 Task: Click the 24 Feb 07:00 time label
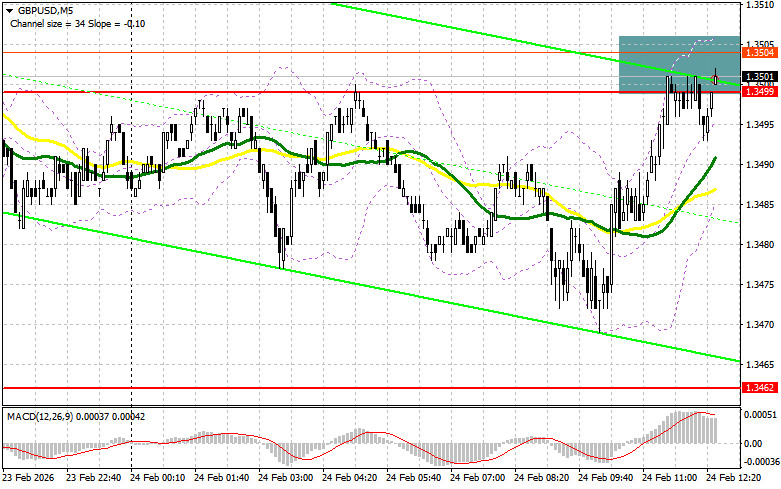tap(478, 478)
